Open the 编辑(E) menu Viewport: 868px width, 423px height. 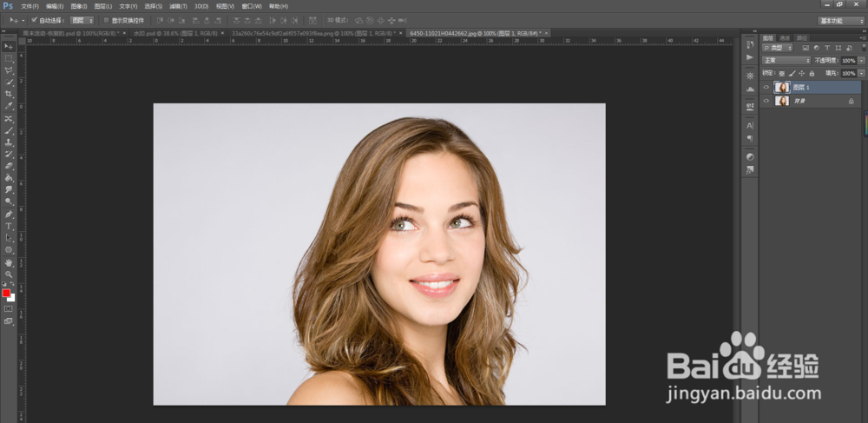[55, 6]
